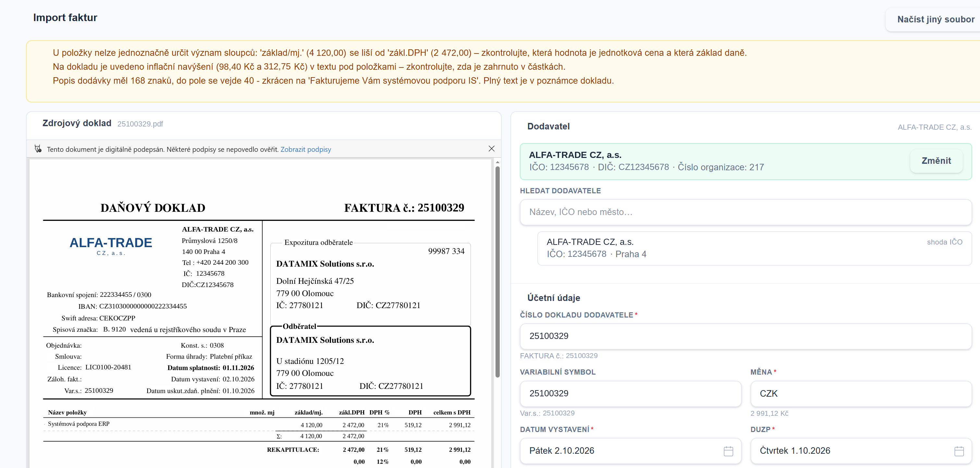Click 'Datum splatnosti: 01.11.2026' in invoice
This screenshot has width=980, height=468.
click(210, 368)
